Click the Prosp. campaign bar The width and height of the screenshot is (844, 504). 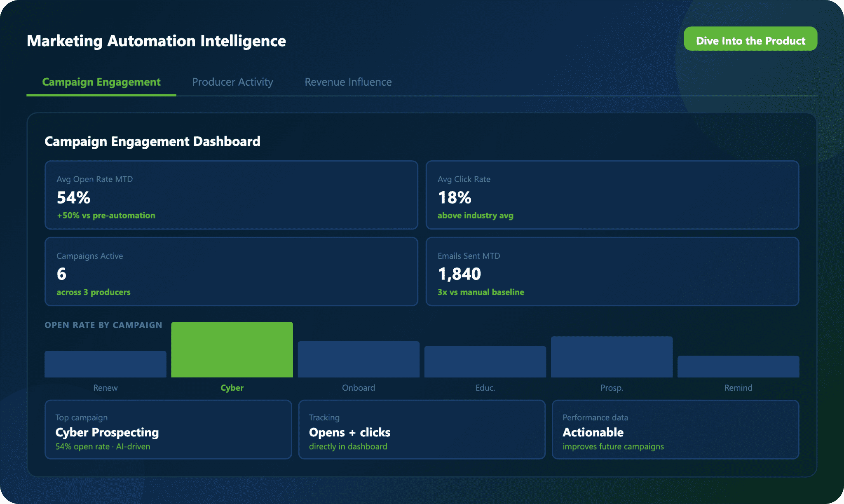click(612, 356)
